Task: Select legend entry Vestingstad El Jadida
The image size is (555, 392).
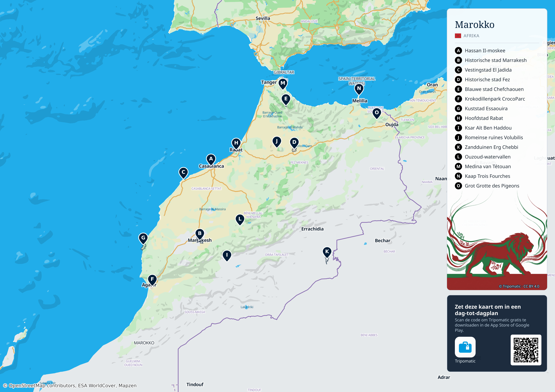Action: pyautogui.click(x=488, y=70)
